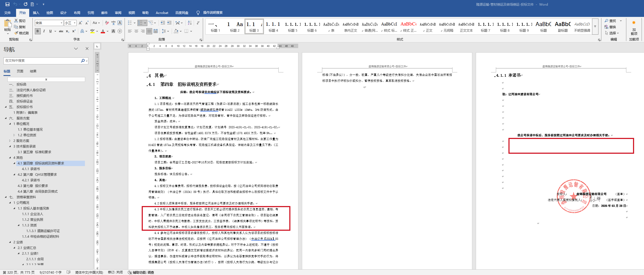
Task: Click the 加载项 add-ins icon
Action: [634, 27]
